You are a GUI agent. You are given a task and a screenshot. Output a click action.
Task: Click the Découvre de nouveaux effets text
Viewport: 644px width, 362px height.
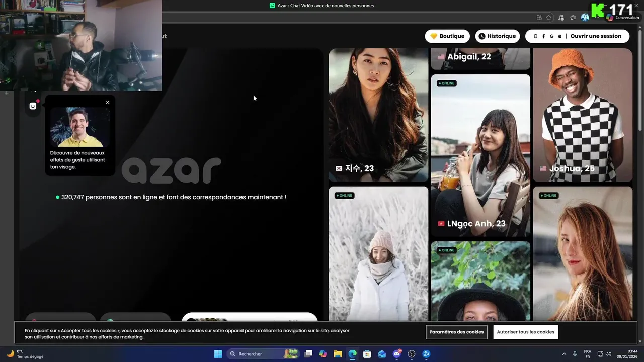[77, 160]
